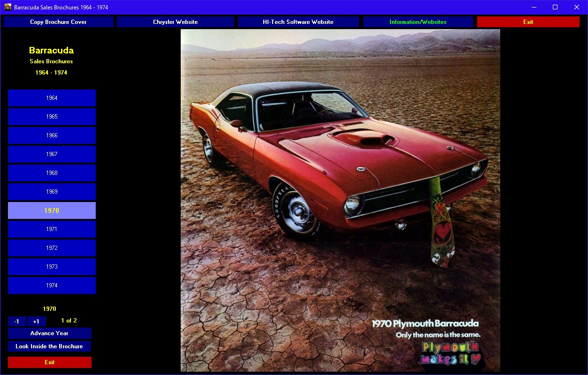
Task: Close the window with the X button
Action: click(x=577, y=7)
